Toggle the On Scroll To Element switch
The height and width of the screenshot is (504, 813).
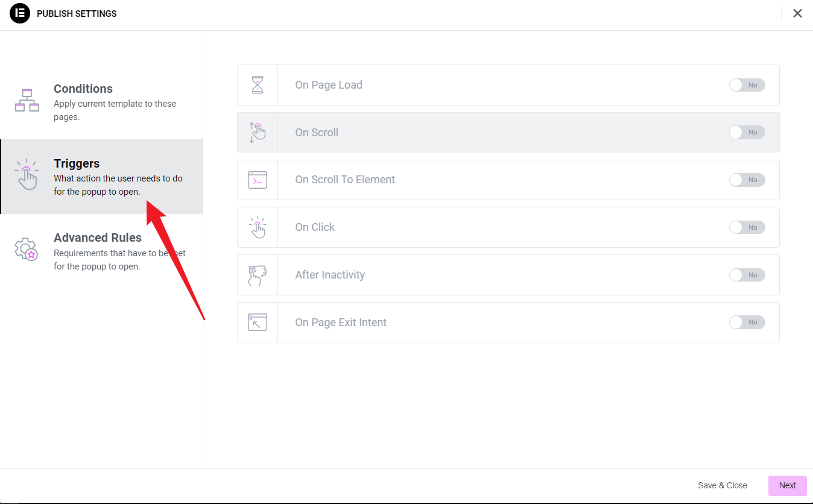[x=747, y=180]
